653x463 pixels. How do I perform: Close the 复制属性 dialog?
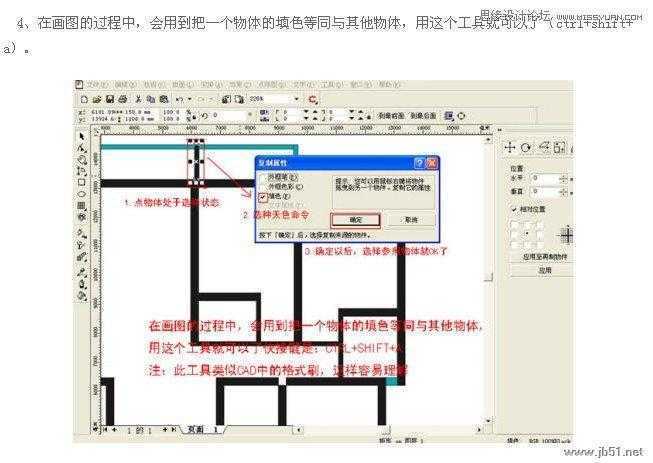coord(432,163)
